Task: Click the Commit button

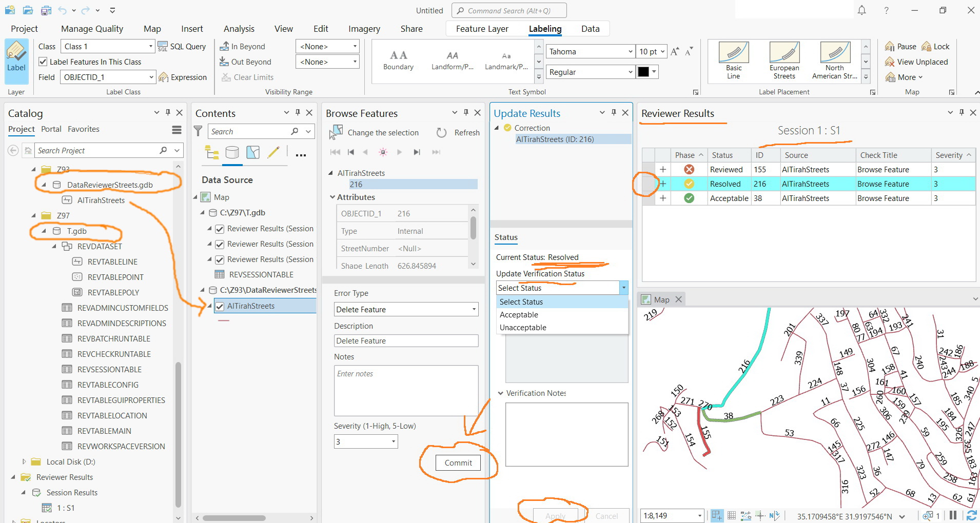Action: tap(457, 462)
